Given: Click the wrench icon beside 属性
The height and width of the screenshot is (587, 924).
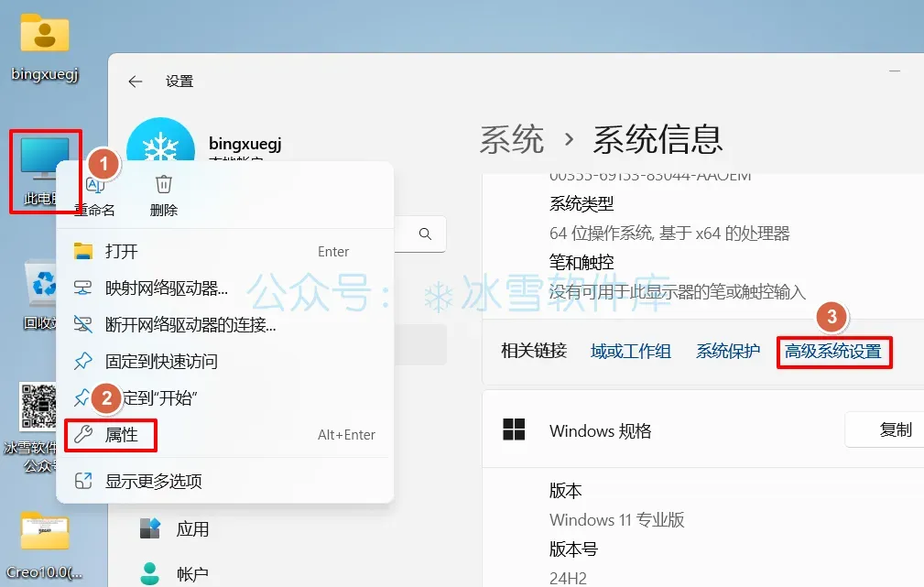Looking at the screenshot, I should click(x=83, y=434).
